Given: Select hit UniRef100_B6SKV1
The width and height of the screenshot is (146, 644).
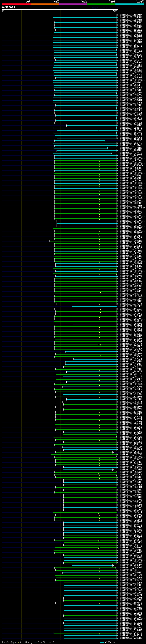Looking at the screenshot, I should point(131,133).
